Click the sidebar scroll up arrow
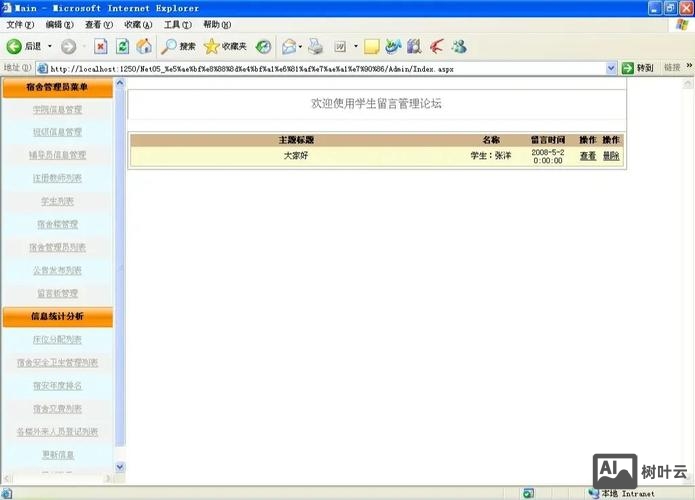This screenshot has height=500, width=695. pyautogui.click(x=120, y=83)
